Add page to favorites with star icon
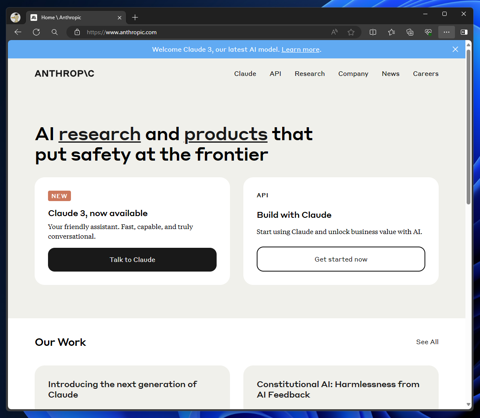 [x=351, y=32]
